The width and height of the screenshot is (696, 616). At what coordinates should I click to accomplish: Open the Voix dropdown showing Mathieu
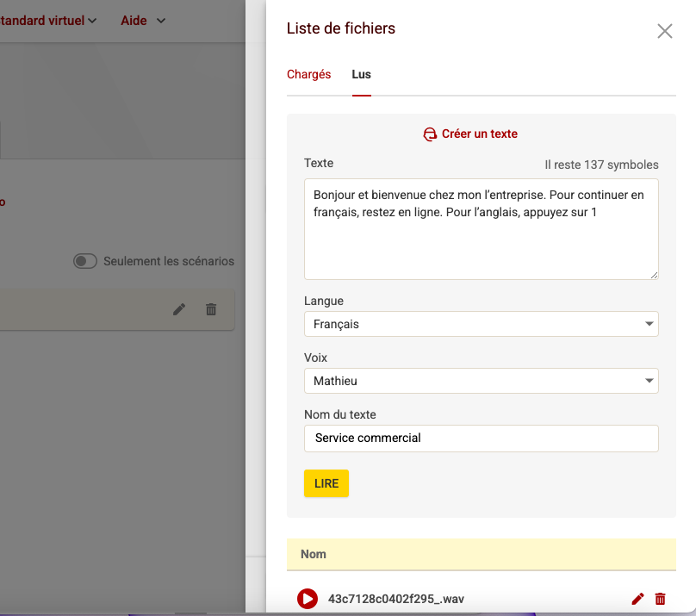click(481, 381)
